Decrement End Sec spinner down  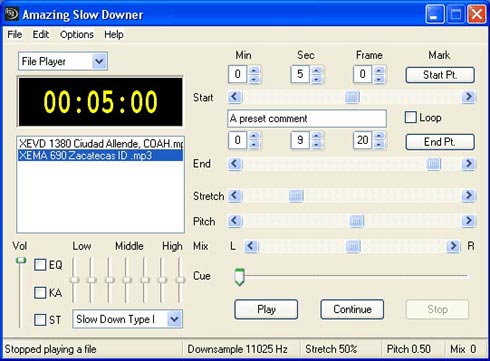317,144
